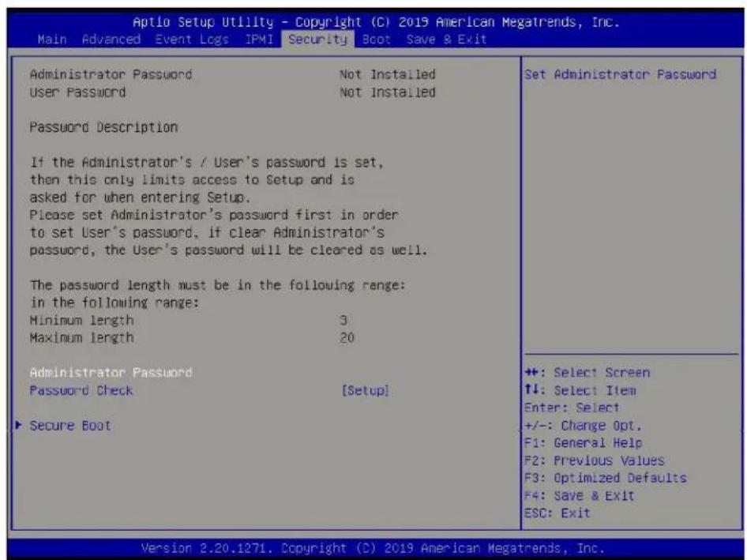Switch to the Boot tab
Viewport: 747px width, 560px height.
coord(377,39)
